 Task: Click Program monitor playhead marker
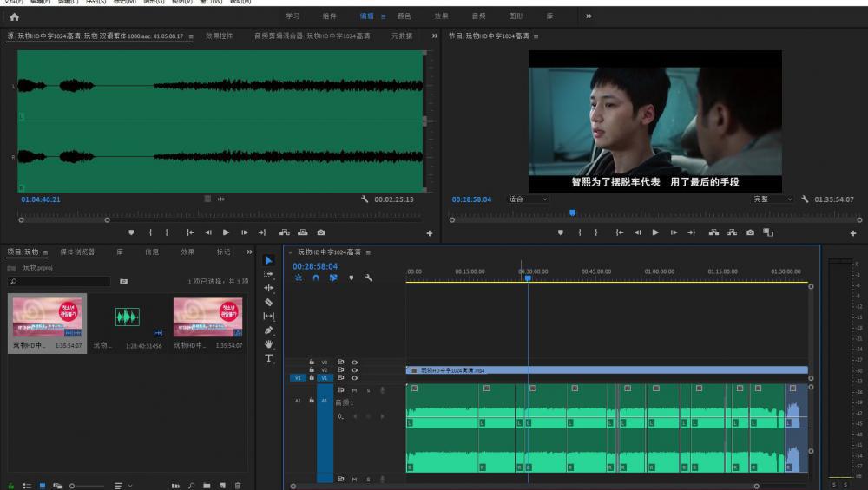572,212
